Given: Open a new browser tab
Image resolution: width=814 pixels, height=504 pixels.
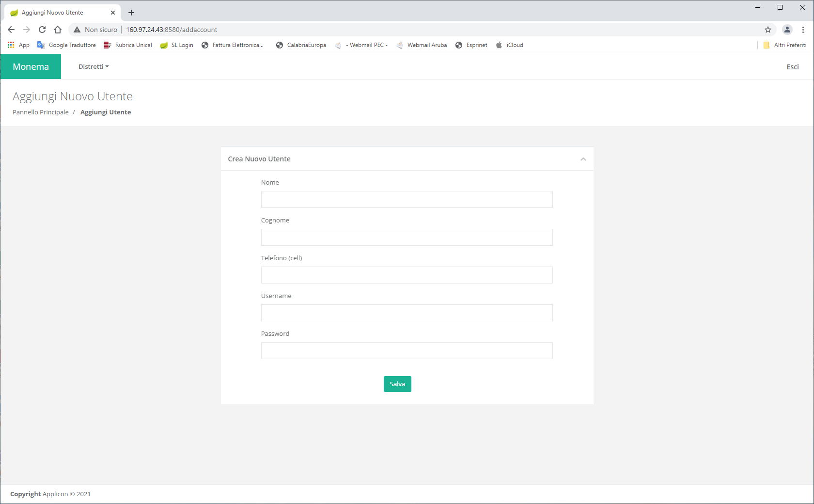Looking at the screenshot, I should click(131, 13).
